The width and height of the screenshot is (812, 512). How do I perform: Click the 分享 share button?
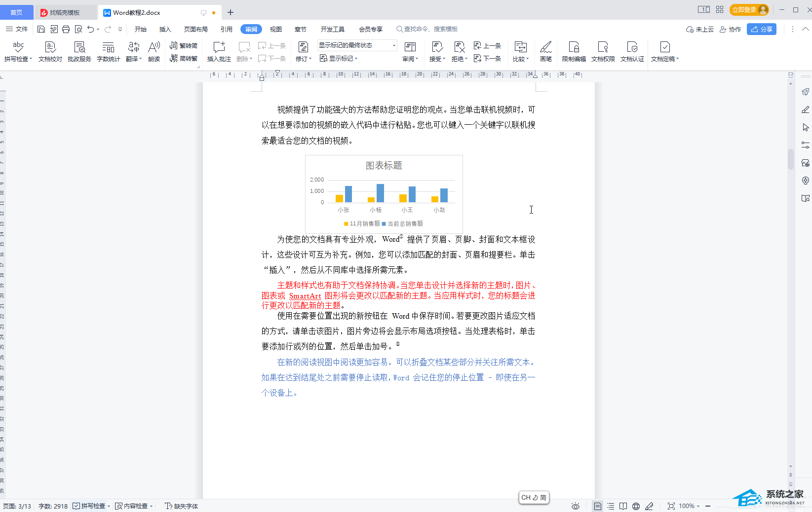(x=761, y=29)
